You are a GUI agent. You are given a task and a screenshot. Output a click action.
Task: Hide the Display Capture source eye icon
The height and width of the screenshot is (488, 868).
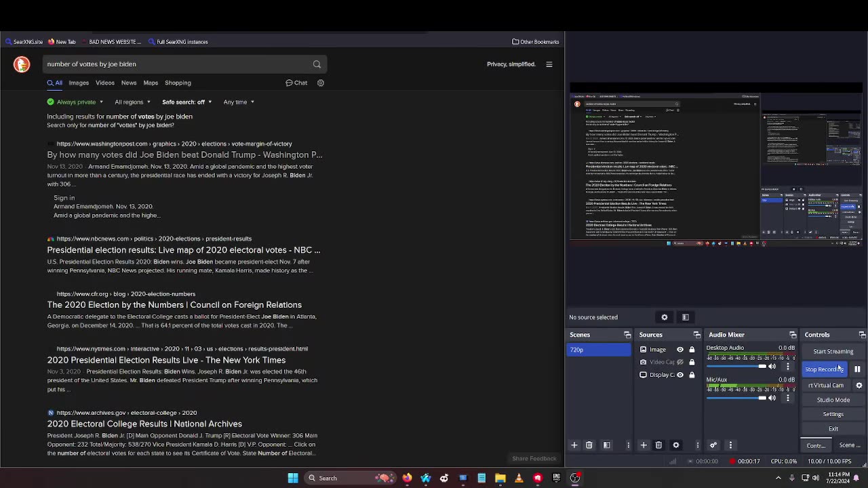[x=680, y=375]
